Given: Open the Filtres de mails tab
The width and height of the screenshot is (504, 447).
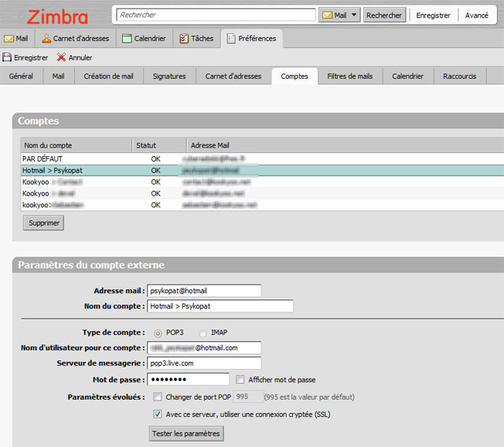Looking at the screenshot, I should (x=350, y=76).
